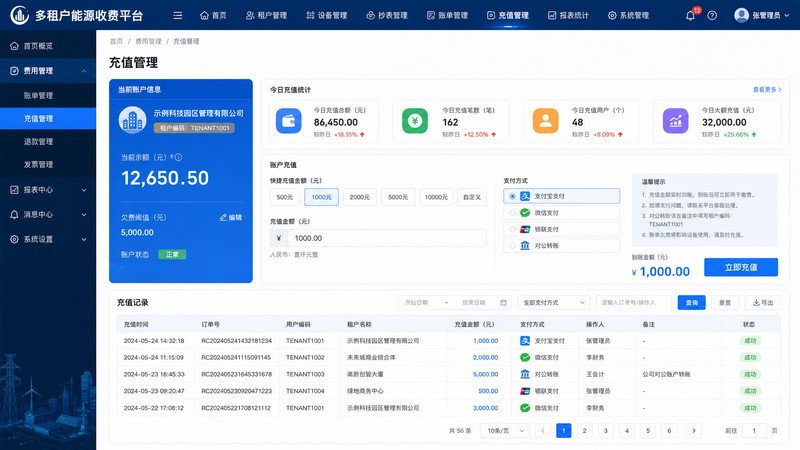
Task: Choose the 1000元 quick amount
Action: pyautogui.click(x=321, y=197)
